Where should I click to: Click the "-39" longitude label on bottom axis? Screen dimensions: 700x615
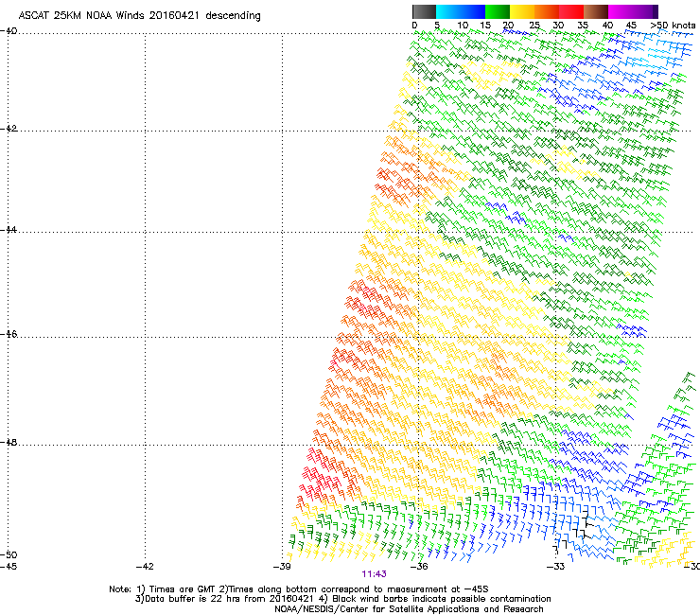(282, 567)
